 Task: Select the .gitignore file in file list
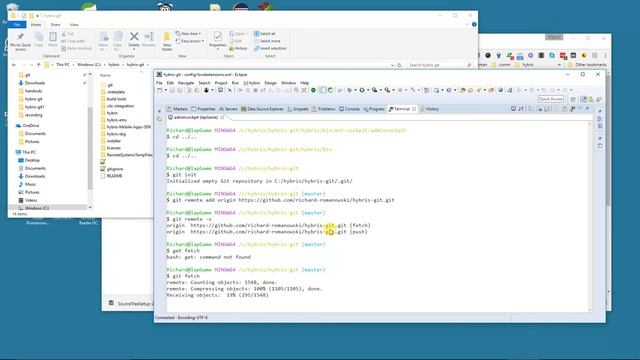click(115, 169)
